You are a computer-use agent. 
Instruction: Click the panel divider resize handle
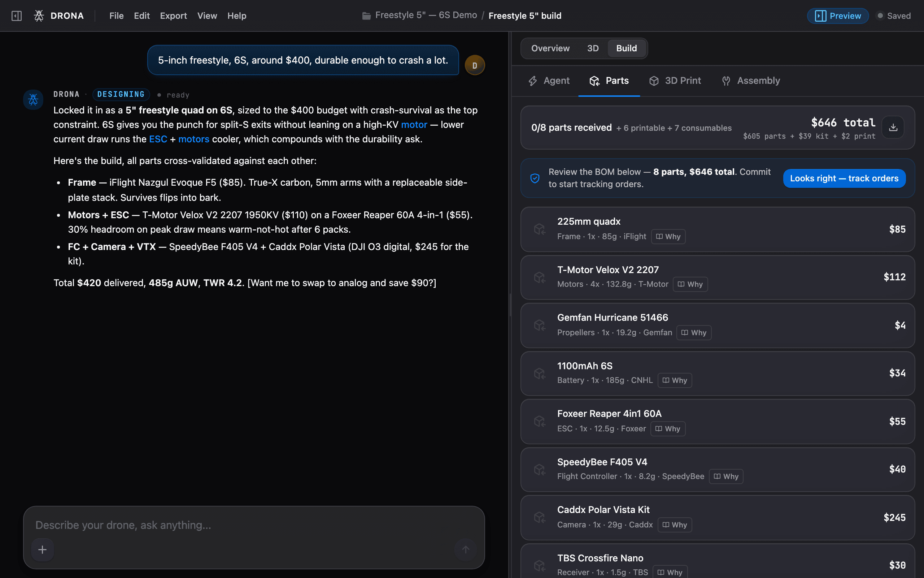(510, 305)
